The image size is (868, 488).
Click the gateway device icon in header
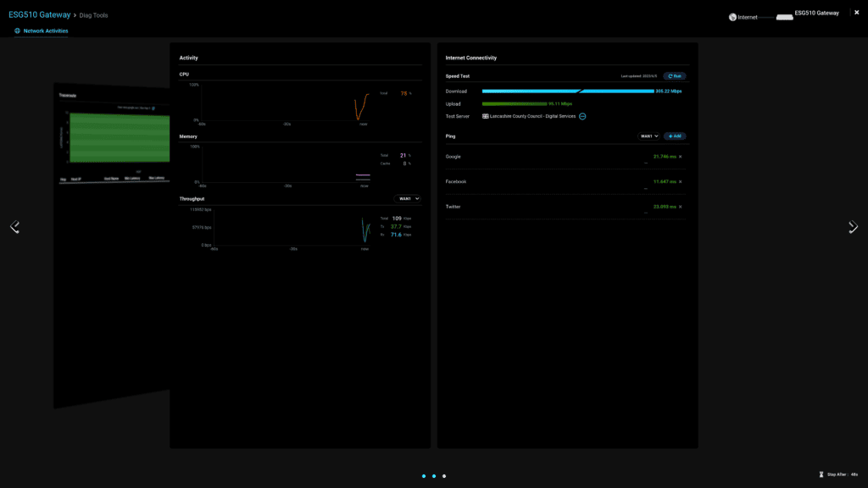click(784, 17)
